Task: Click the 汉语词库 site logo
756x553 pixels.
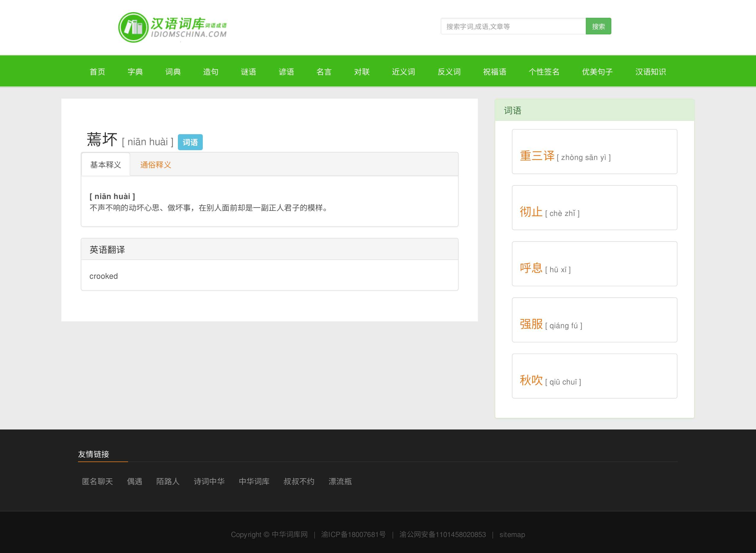Action: [x=173, y=27]
